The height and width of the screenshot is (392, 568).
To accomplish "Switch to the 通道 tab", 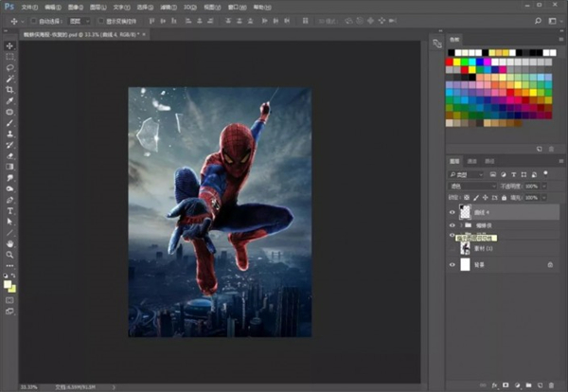I will click(472, 162).
